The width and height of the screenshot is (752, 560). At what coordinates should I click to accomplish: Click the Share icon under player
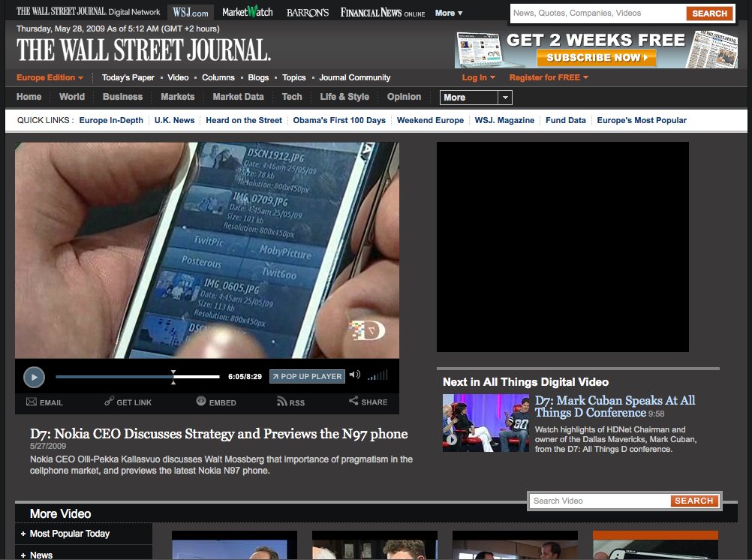point(353,402)
